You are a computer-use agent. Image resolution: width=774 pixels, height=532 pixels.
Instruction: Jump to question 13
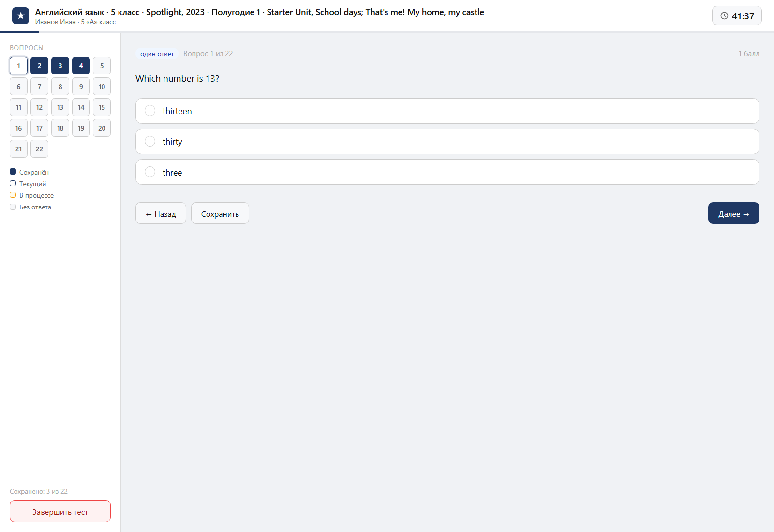click(x=60, y=107)
